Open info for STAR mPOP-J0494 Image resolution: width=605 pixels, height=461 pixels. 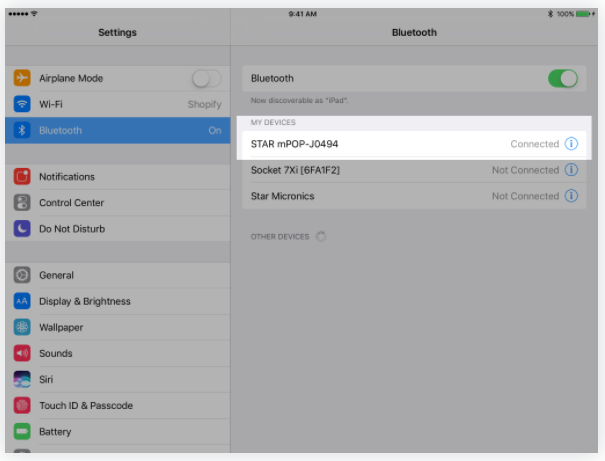571,144
